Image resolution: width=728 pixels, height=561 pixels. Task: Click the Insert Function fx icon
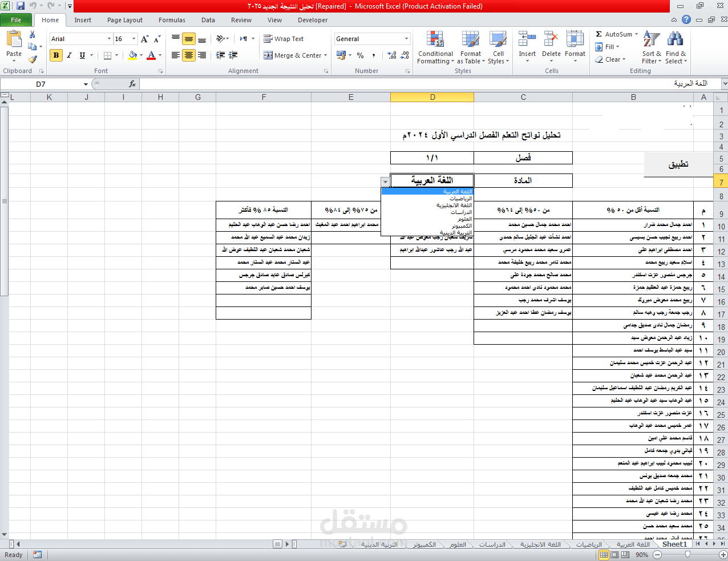pyautogui.click(x=132, y=84)
